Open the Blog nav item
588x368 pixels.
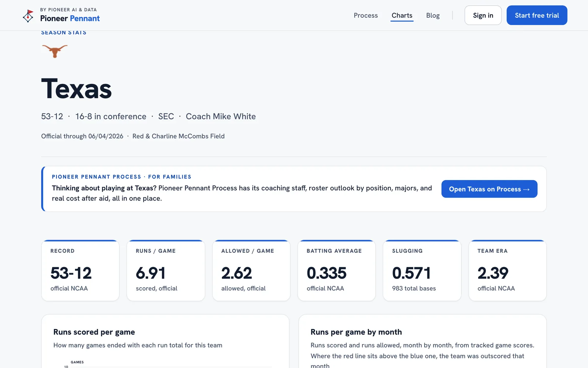point(433,15)
